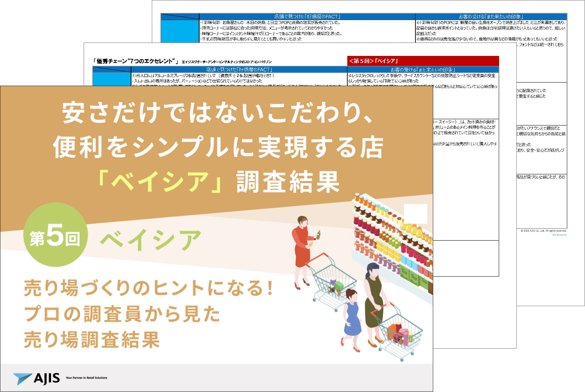The height and width of the screenshot is (392, 585).
Task: Click the line 売り場づくりのヒントになる!
Action: pyautogui.click(x=148, y=288)
